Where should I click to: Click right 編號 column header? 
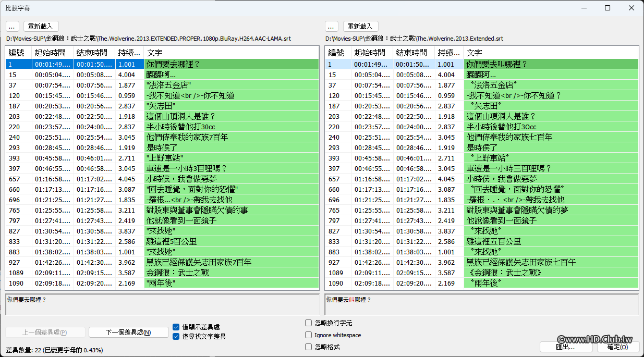tap(338, 53)
